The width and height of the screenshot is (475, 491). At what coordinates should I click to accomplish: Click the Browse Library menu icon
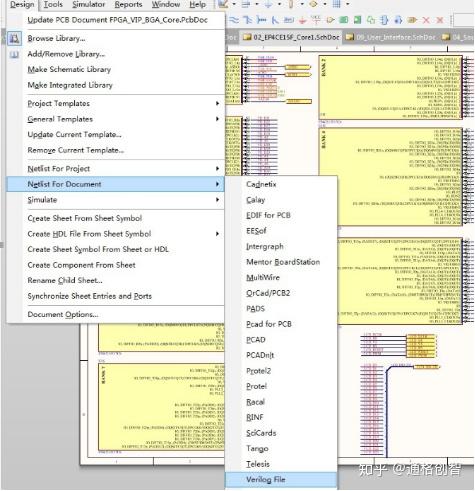[14, 38]
